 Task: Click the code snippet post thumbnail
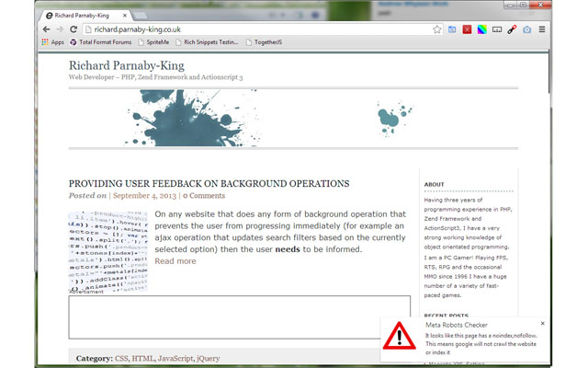(x=107, y=251)
